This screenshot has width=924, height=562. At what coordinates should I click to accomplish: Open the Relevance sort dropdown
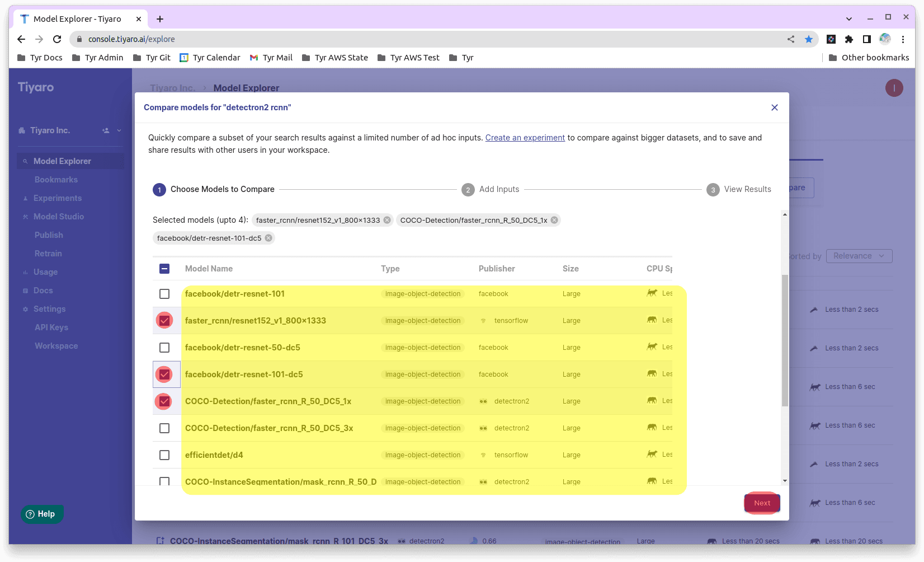[x=859, y=256]
